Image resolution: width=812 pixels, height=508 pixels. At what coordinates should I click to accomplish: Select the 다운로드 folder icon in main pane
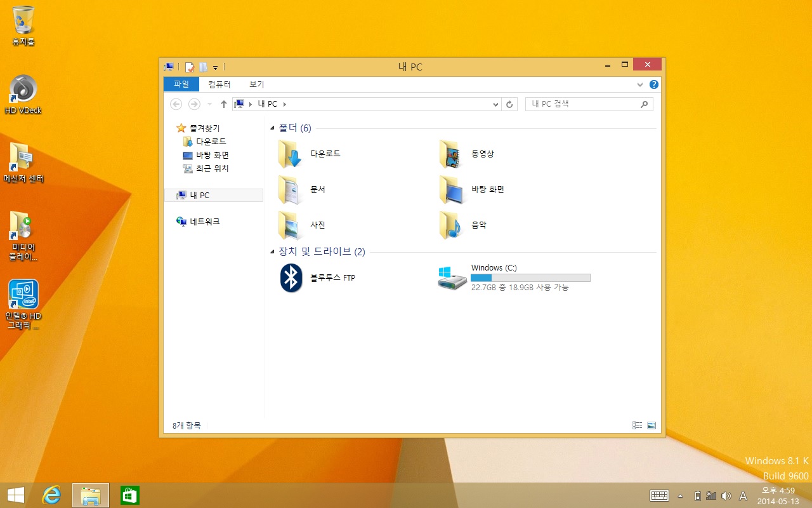289,154
